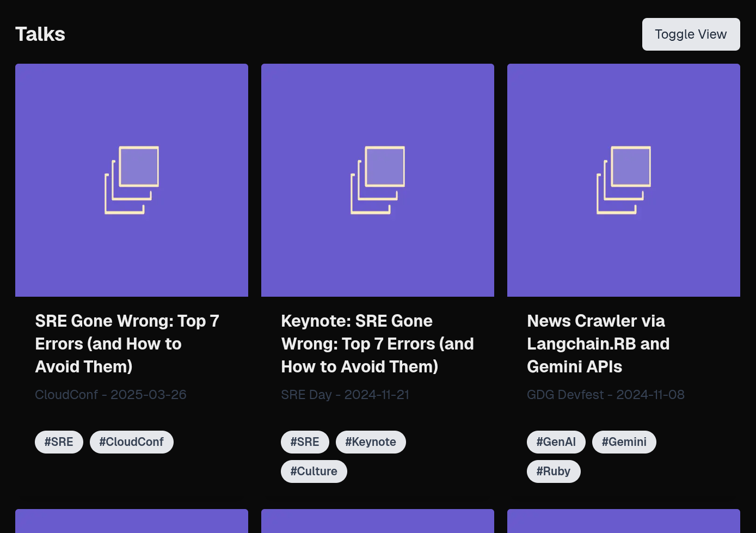The height and width of the screenshot is (533, 756).
Task: Click slides icon on News Crawler card
Action: pyautogui.click(x=624, y=180)
